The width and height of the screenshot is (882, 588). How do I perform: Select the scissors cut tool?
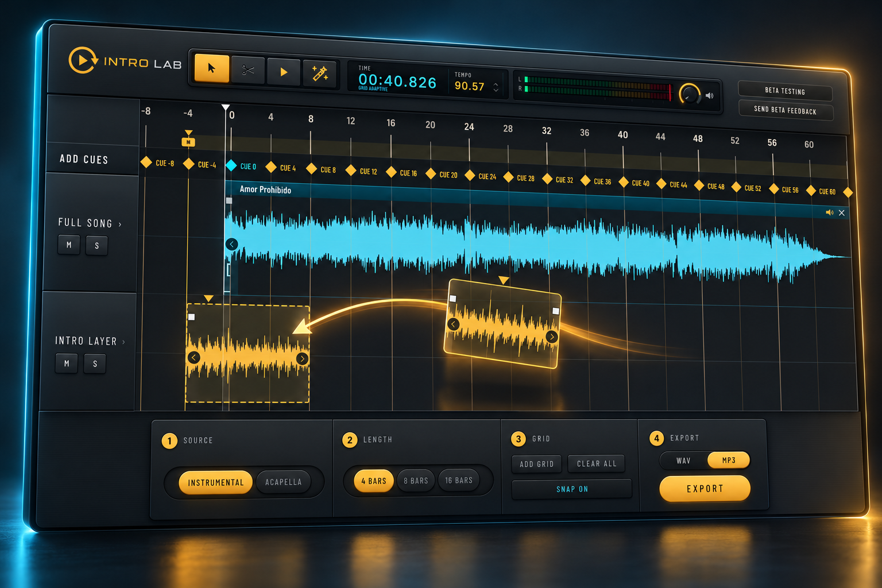[248, 71]
